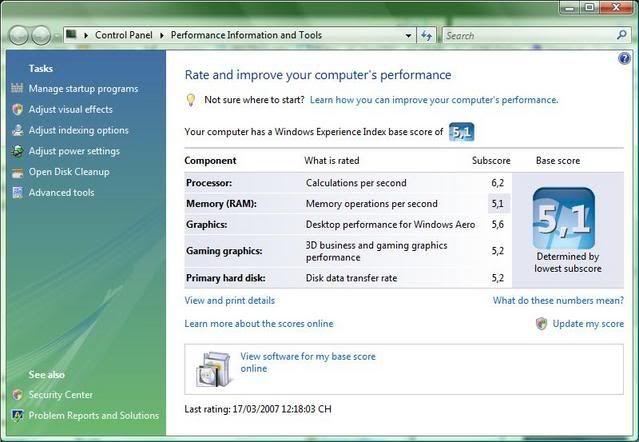Click Disk data transfer rate text
Viewport: 639px width, 442px height.
pyautogui.click(x=351, y=278)
